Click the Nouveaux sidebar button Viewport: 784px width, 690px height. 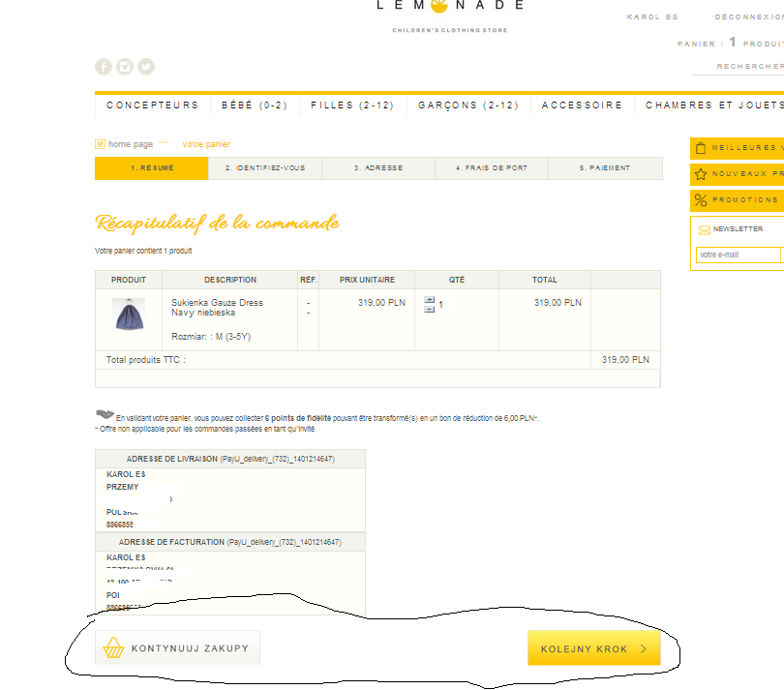tap(737, 174)
